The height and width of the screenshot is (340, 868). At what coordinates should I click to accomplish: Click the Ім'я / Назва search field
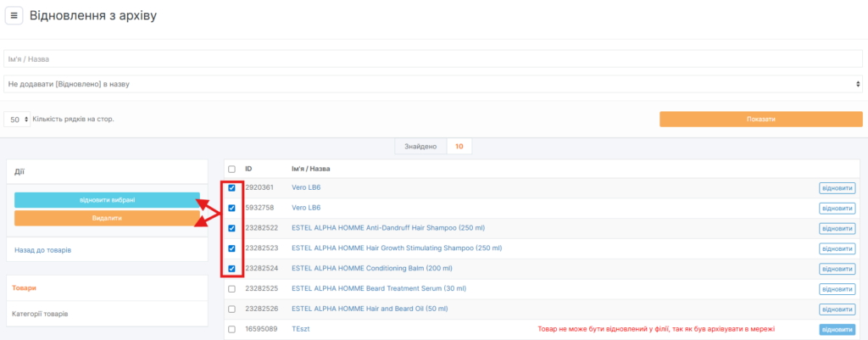(x=433, y=59)
